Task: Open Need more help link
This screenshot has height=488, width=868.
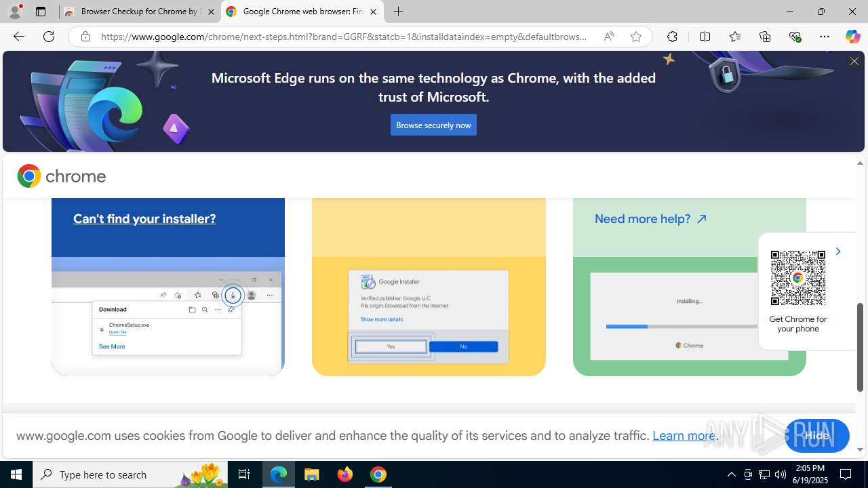Action: [x=651, y=219]
